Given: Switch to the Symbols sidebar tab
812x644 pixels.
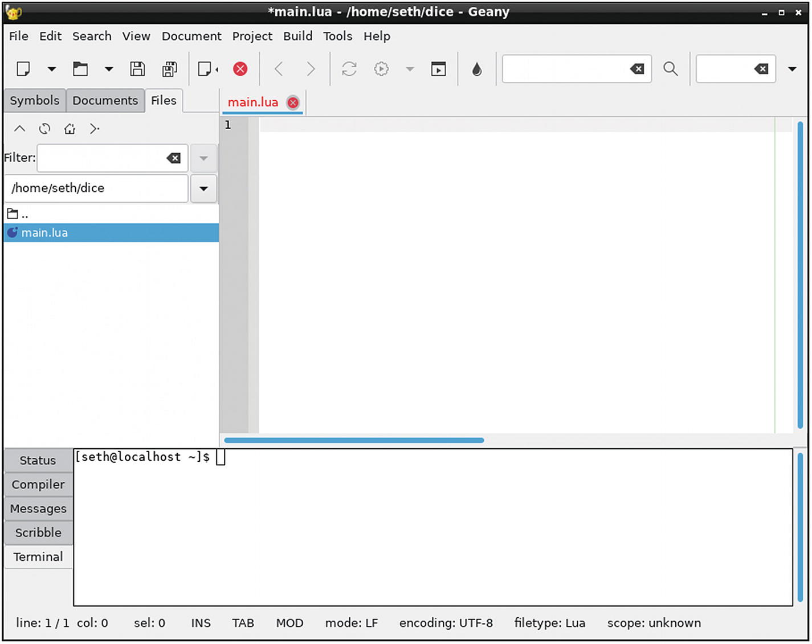Looking at the screenshot, I should click(34, 100).
